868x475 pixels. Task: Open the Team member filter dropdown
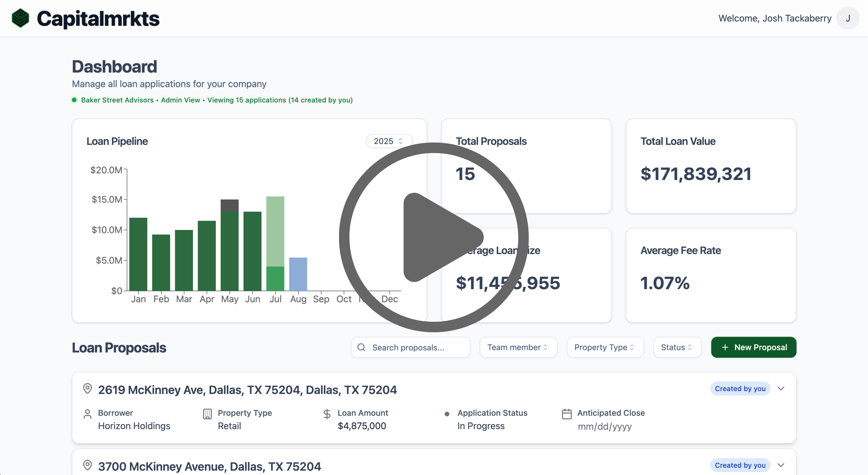coord(518,347)
